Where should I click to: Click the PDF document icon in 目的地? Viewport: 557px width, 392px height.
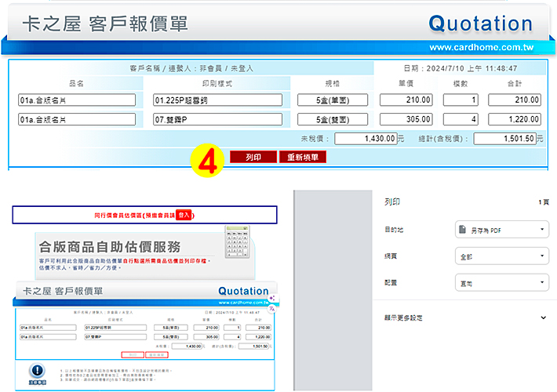click(463, 230)
